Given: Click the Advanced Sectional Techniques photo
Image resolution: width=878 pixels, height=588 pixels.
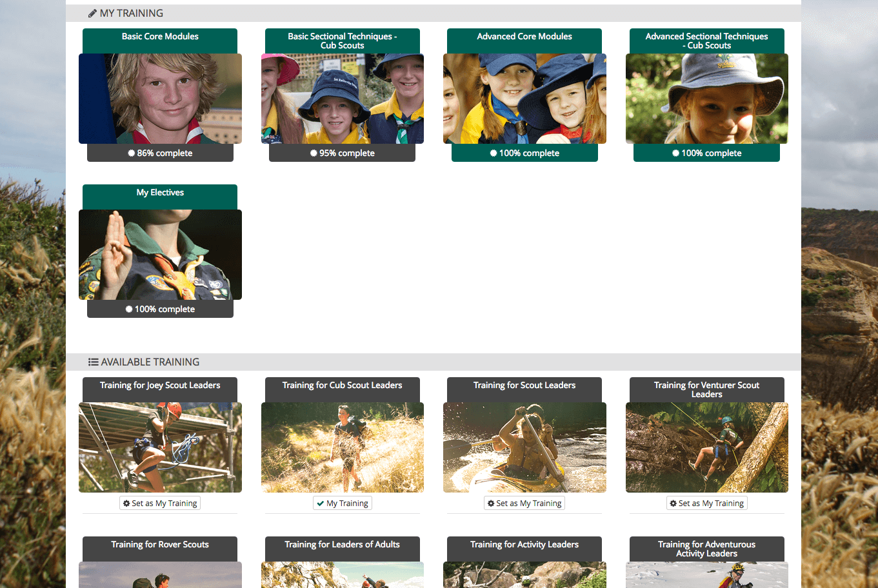Looking at the screenshot, I should click(x=707, y=99).
